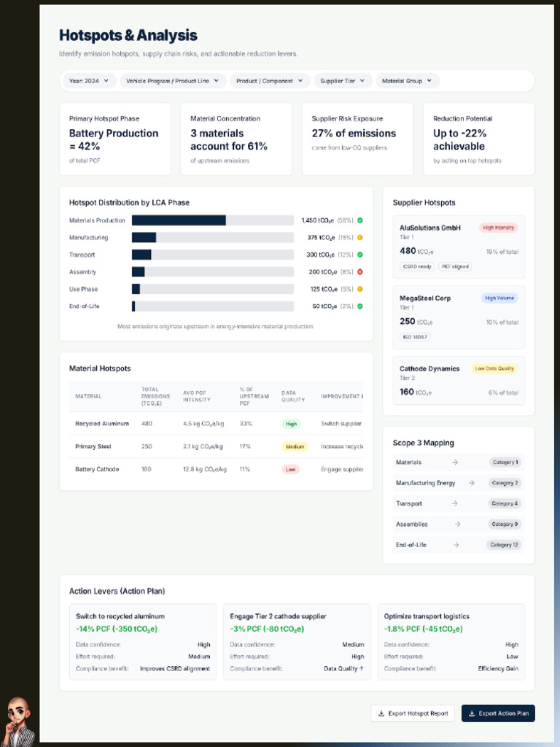
Task: Click the Total Emissions column header
Action: (155, 396)
